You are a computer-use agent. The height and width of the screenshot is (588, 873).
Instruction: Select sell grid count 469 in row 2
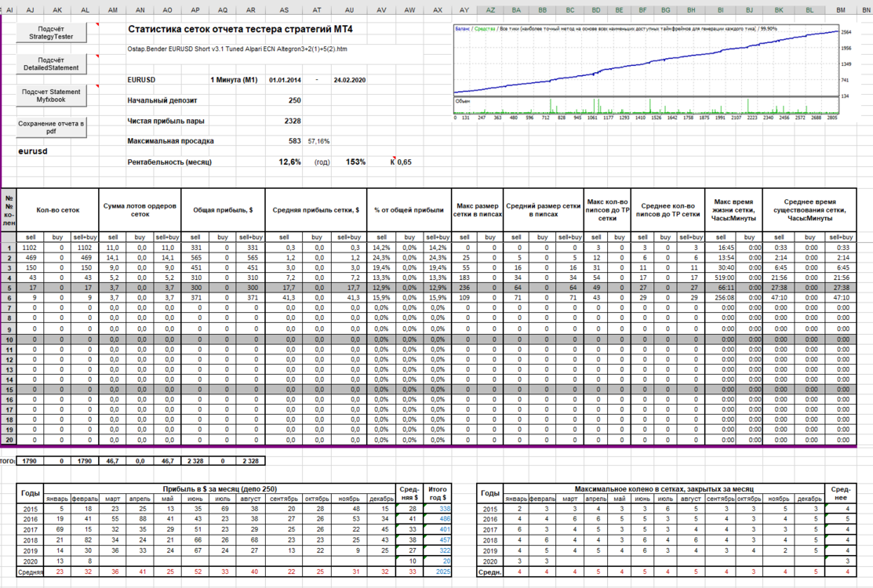[x=31, y=258]
